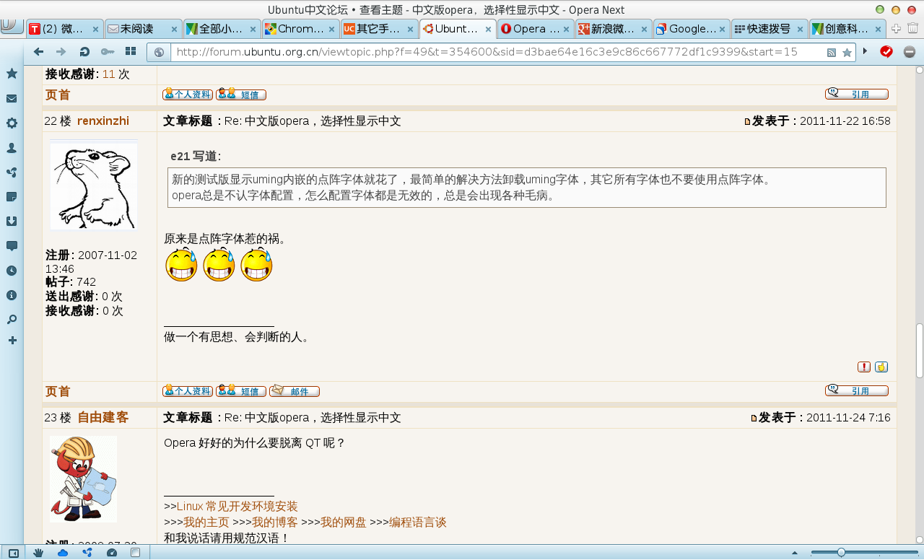Viewport: 924px width, 560px height.
Task: Click 自由建客's hardhat avatar image
Action: (x=83, y=479)
